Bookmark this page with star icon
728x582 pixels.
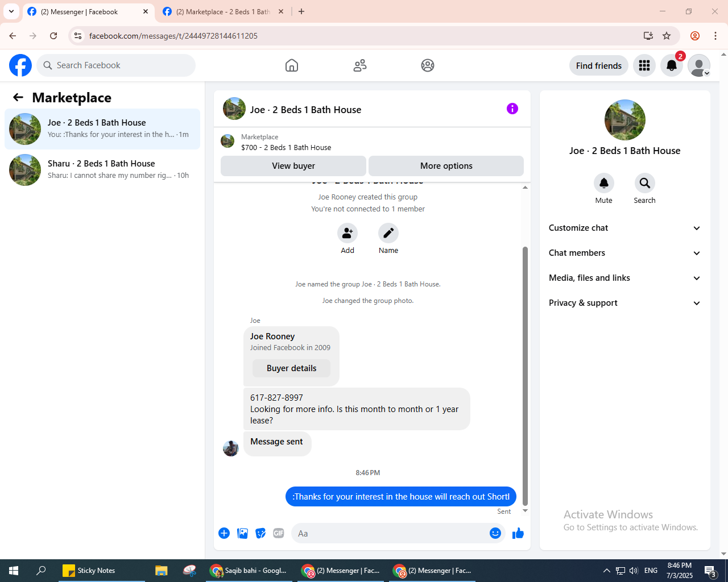667,36
